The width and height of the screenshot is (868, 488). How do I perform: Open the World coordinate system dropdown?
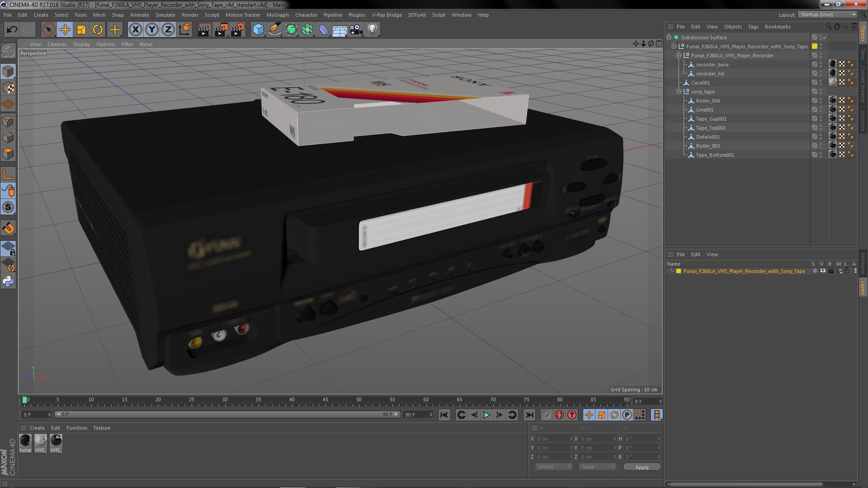[x=553, y=467]
